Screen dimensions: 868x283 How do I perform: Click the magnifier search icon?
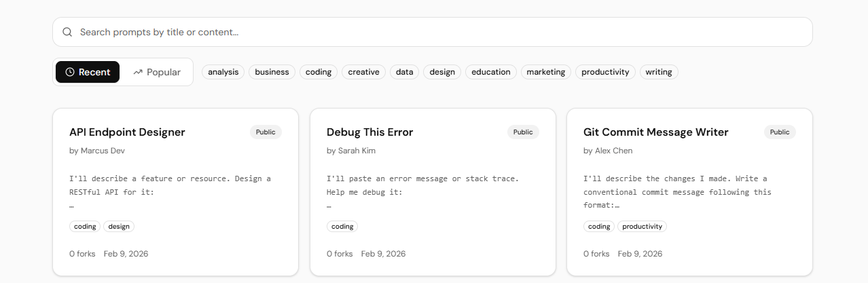click(67, 32)
